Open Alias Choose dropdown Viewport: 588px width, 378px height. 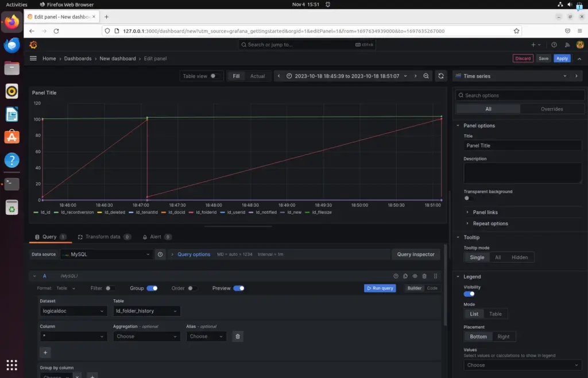tap(206, 337)
